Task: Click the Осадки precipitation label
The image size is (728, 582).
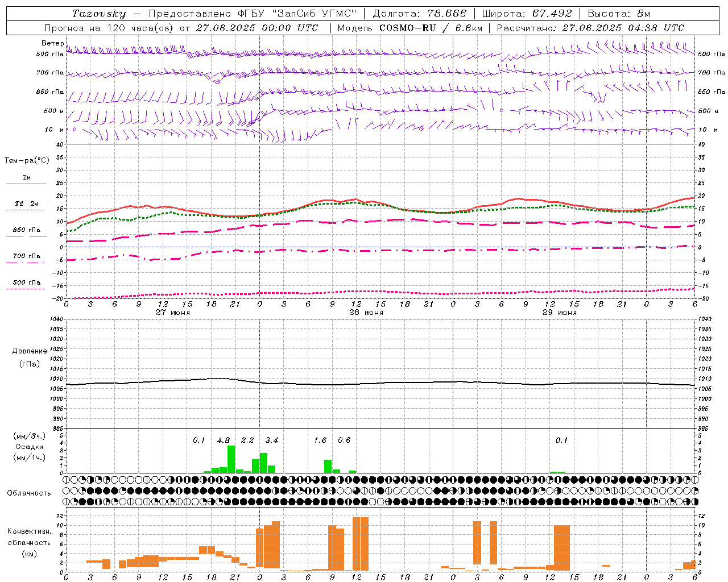Action: coord(29,447)
